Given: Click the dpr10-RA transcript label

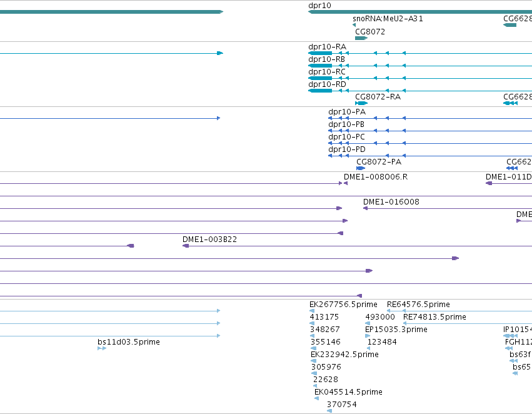Looking at the screenshot, I should [327, 47].
